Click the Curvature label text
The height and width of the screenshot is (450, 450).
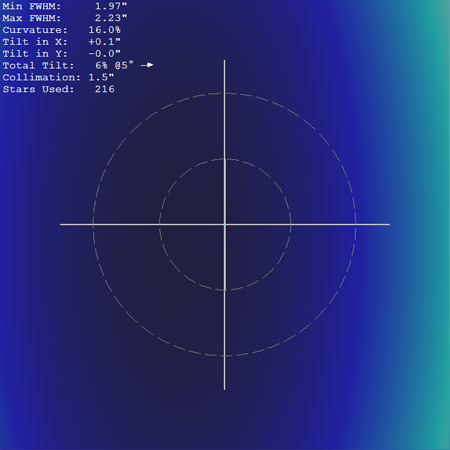pos(35,30)
